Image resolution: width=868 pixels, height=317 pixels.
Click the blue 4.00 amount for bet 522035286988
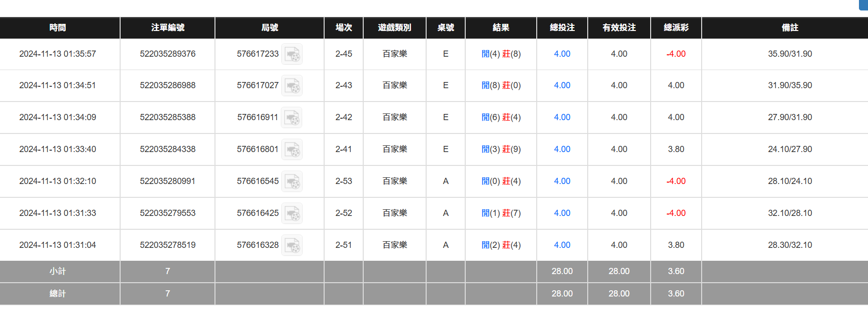tap(562, 85)
